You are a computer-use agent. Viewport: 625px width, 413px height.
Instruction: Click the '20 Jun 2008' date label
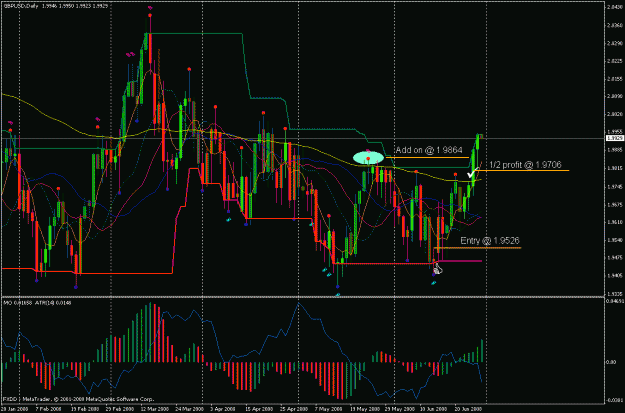coord(468,409)
